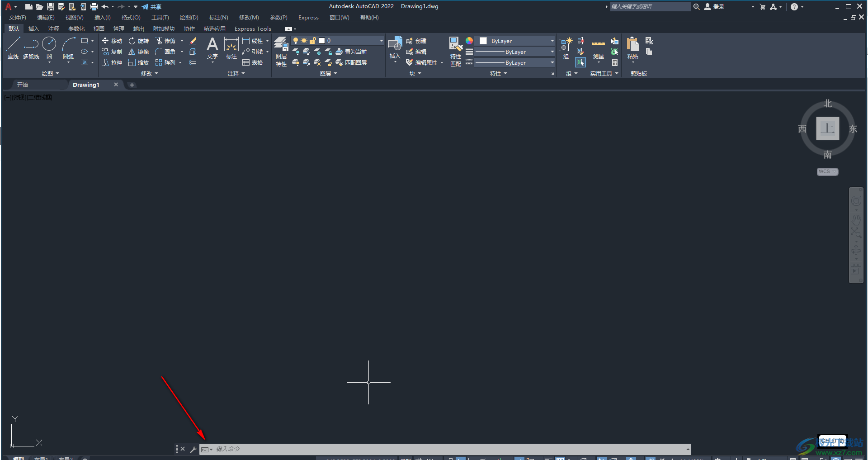The height and width of the screenshot is (460, 868).
Task: Click the help search input box
Action: coord(650,7)
